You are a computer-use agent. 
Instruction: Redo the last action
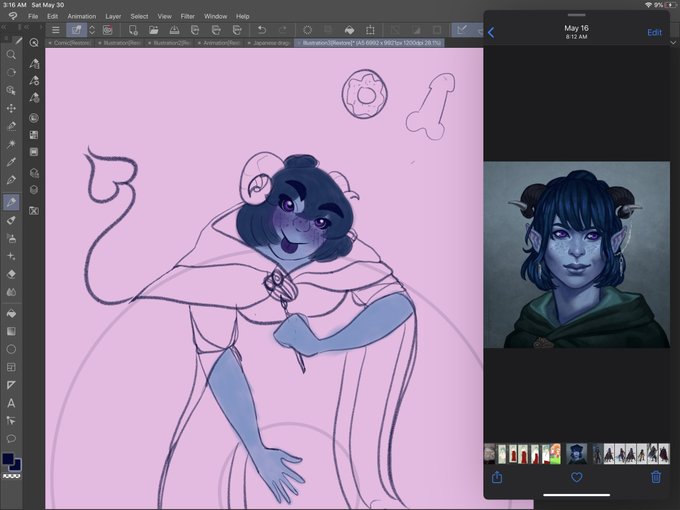pos(282,30)
